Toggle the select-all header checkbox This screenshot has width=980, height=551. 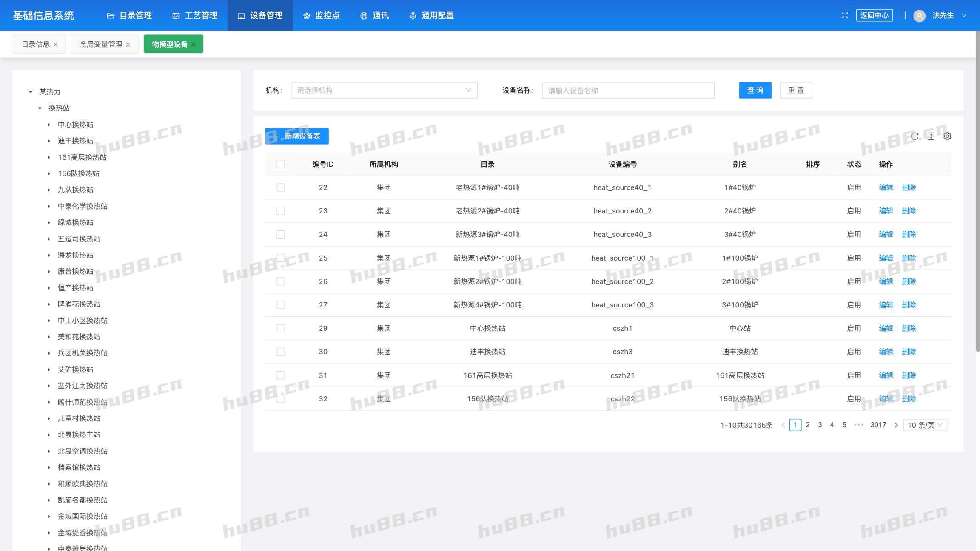click(x=281, y=164)
